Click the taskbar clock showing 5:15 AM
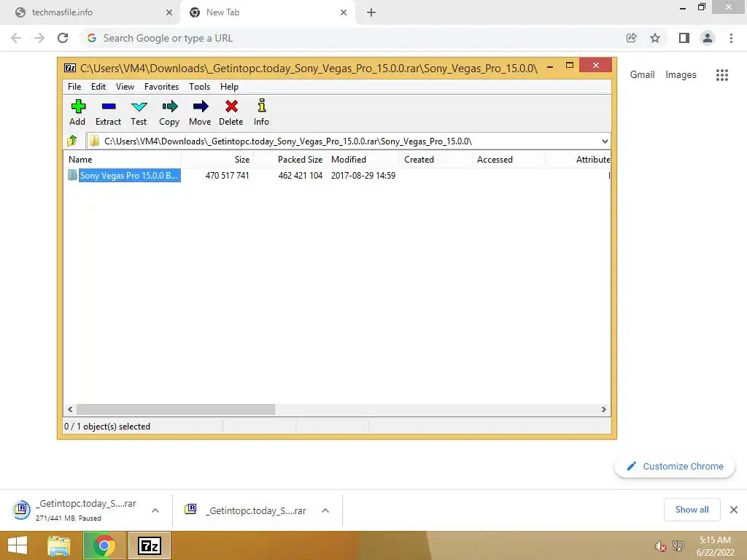This screenshot has height=560, width=747. (x=715, y=546)
